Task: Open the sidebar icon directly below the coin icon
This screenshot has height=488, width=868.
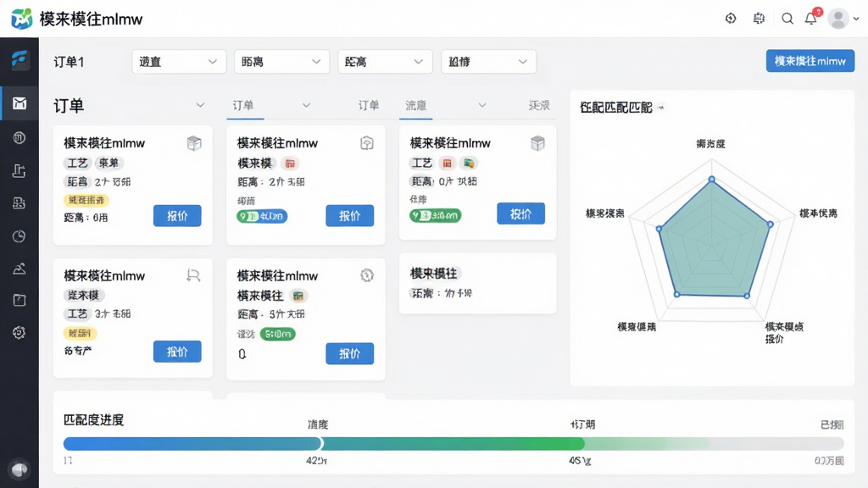Action: pyautogui.click(x=19, y=171)
